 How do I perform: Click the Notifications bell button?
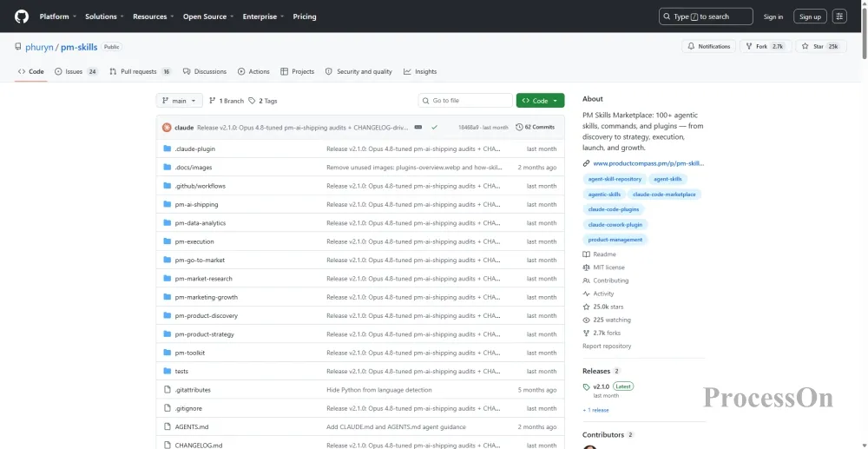[x=708, y=47]
